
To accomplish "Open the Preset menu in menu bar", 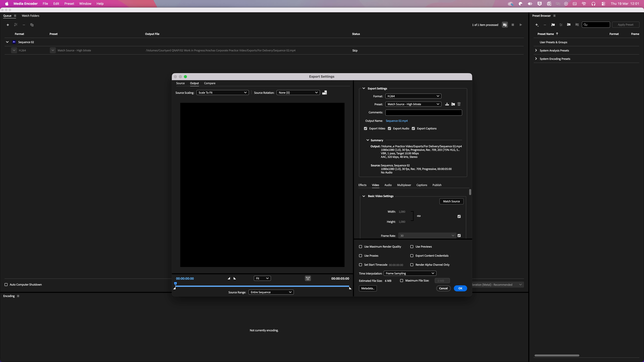I will pyautogui.click(x=69, y=4).
